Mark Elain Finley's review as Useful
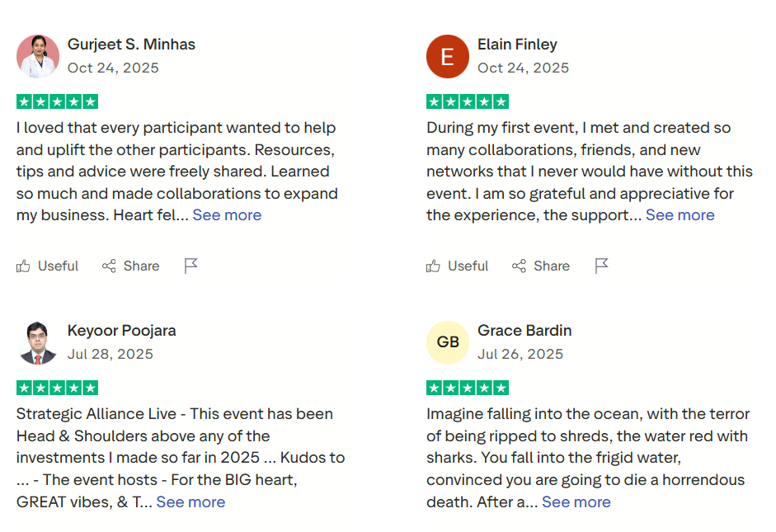 (458, 266)
